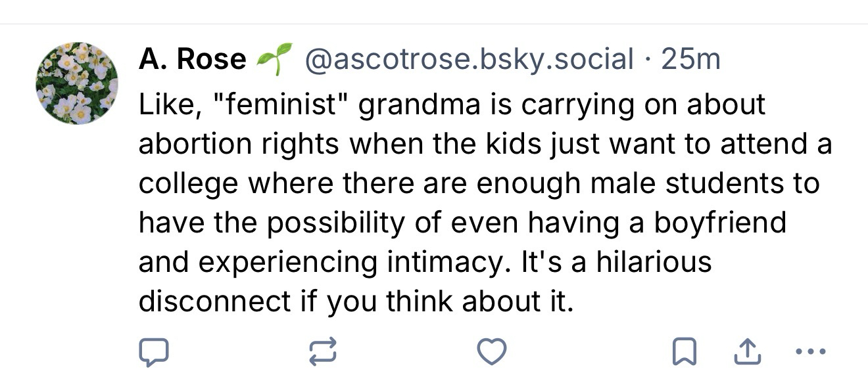Image resolution: width=868 pixels, height=377 pixels.
Task: Visit the @ascotrose.bsky.social handle link
Action: click(x=468, y=60)
